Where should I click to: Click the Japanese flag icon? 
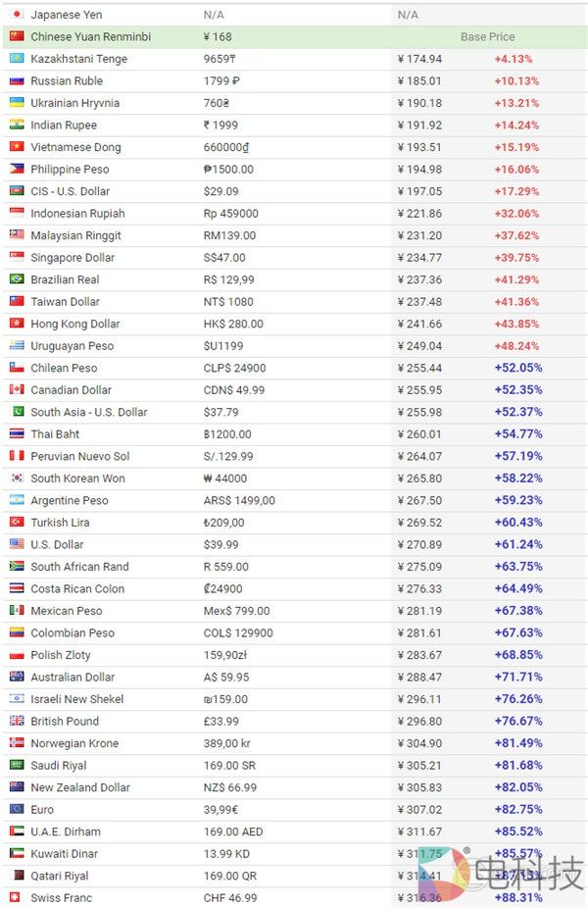pos(17,15)
